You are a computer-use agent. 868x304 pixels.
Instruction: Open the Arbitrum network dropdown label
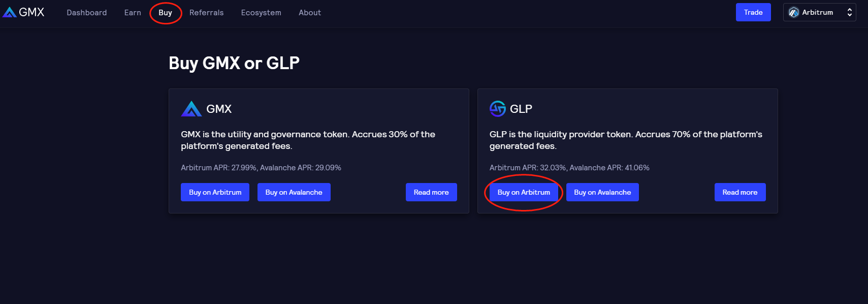point(817,13)
